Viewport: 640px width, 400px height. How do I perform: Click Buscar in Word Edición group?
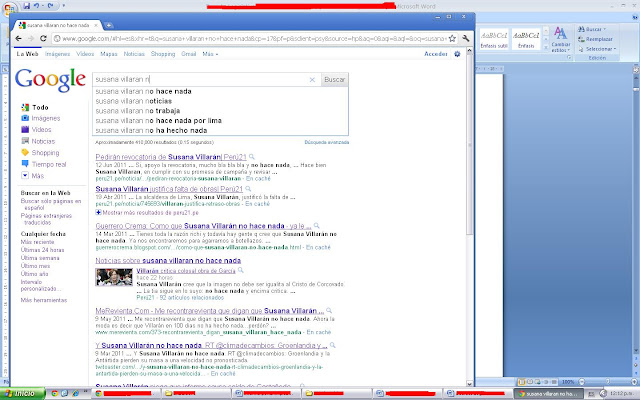click(592, 29)
